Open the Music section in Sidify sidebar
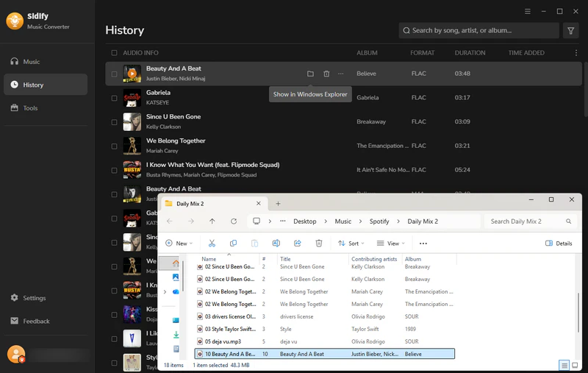This screenshot has height=373, width=588. coord(46,62)
